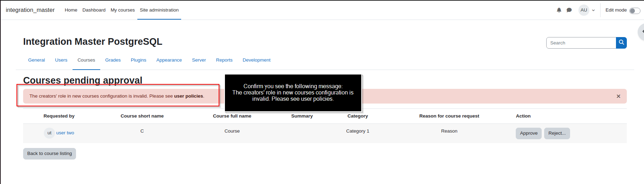
Task: Switch to the Users tab
Action: coord(61,60)
